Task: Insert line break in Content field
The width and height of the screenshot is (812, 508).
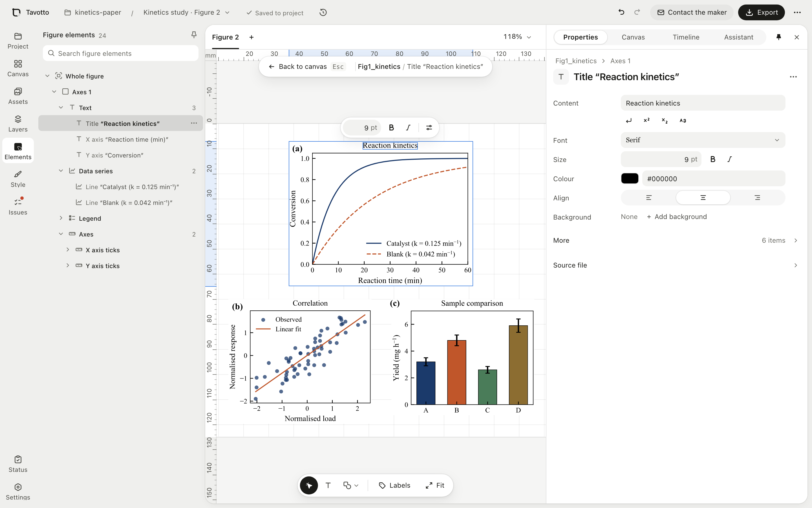Action: tap(628, 121)
